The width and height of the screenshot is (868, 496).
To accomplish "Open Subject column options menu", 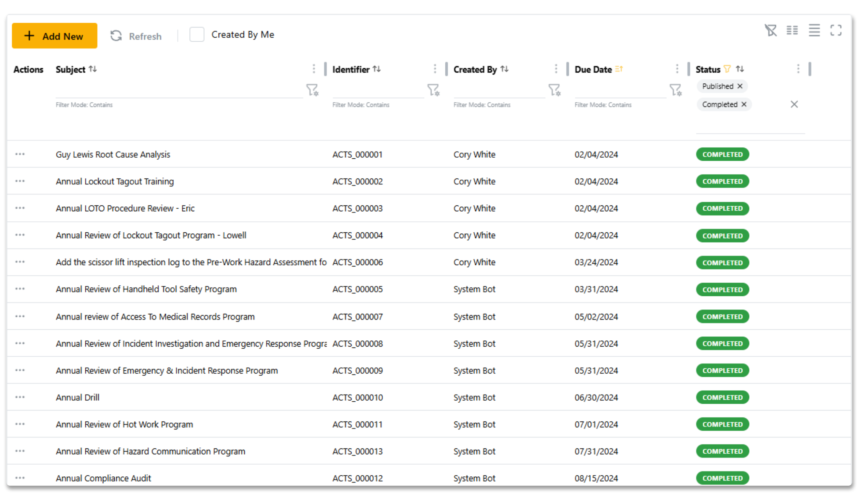I will click(314, 69).
